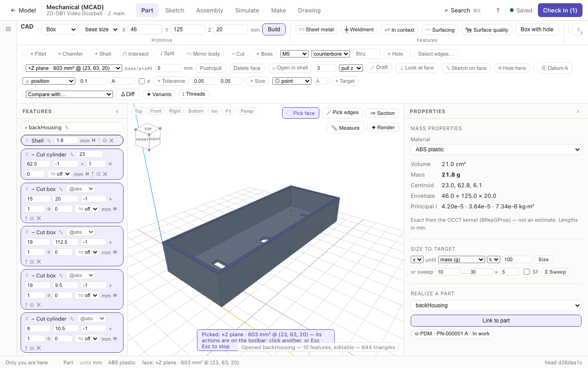
Task: Click the Shell thickness 1.8 field
Action: click(66, 141)
